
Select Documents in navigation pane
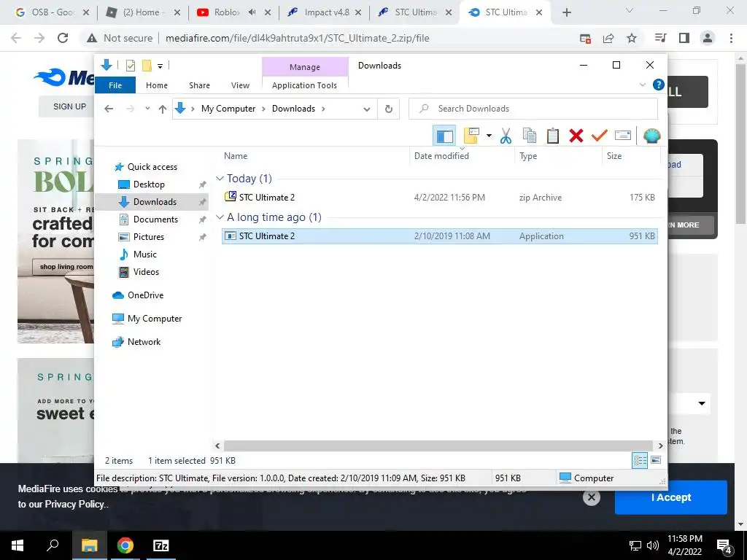tap(155, 219)
